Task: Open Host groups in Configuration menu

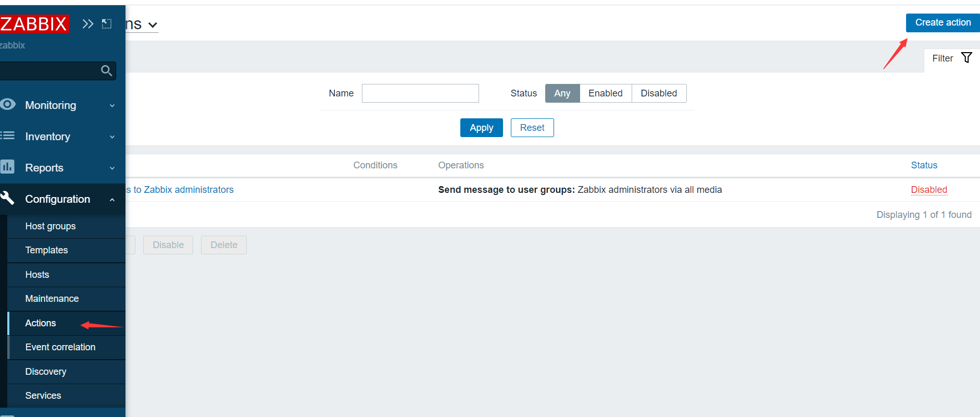Action: click(x=66, y=226)
